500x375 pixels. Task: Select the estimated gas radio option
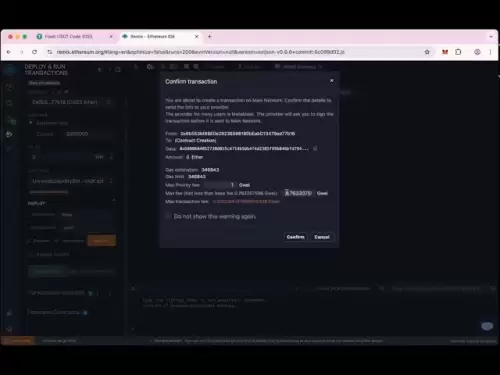pyautogui.click(x=31, y=123)
